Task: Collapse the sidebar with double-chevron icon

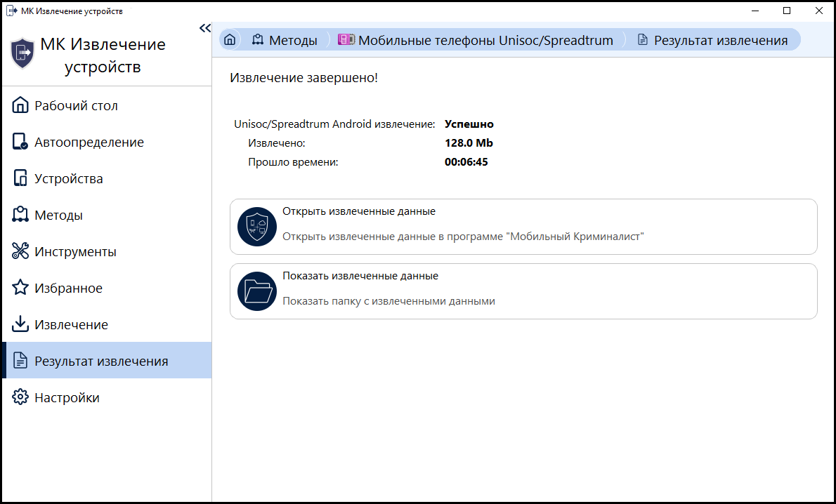Action: pos(204,28)
